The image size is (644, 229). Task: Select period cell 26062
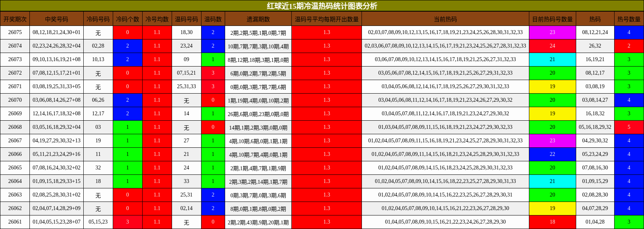click(15, 208)
